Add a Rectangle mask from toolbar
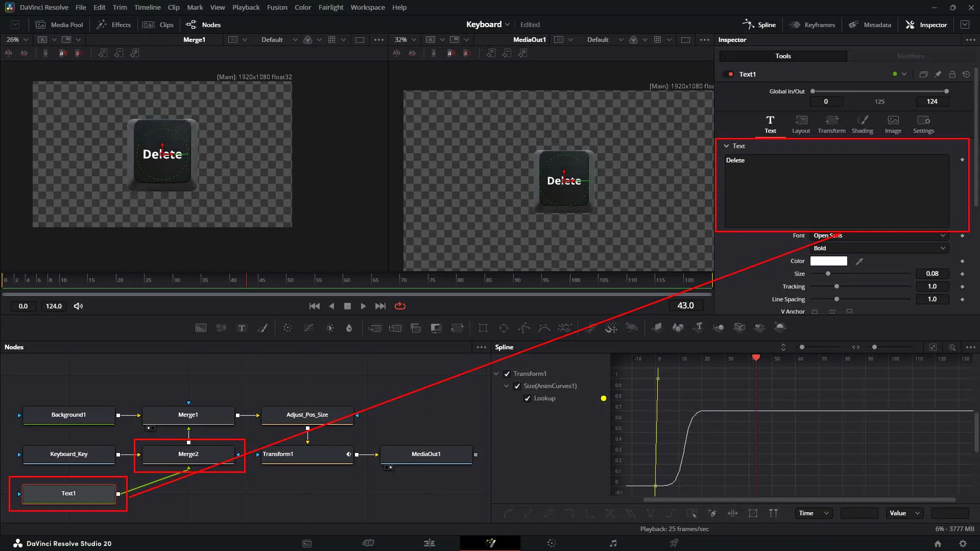The image size is (980, 551). [x=483, y=328]
